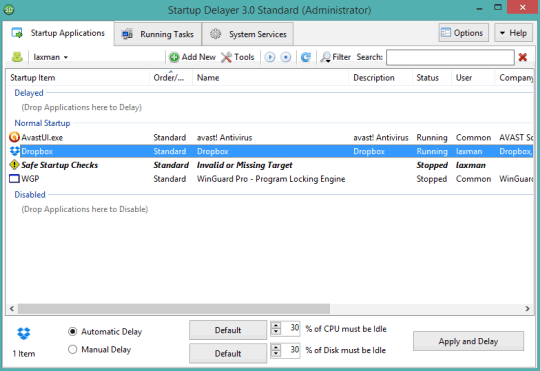Select the AvastUI.exe row name
Viewport: 540px width, 371px height.
coord(42,138)
